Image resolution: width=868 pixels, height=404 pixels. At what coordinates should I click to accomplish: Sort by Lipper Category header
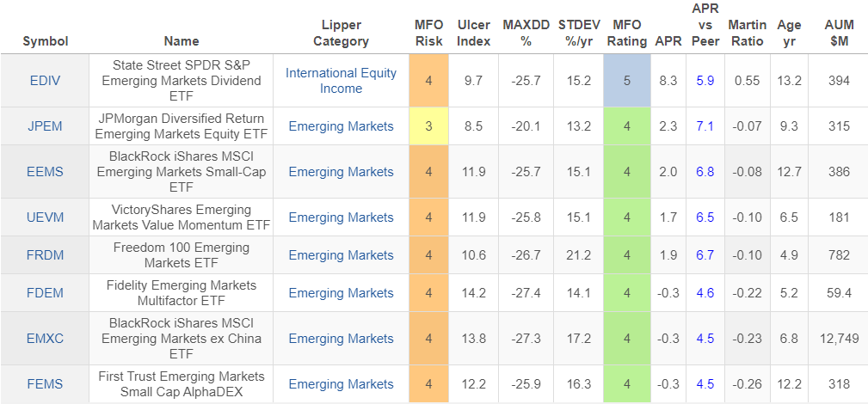341,33
